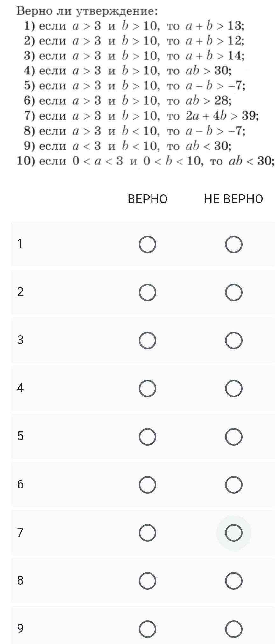Choose ВЕРНО in row 3

[147, 341]
